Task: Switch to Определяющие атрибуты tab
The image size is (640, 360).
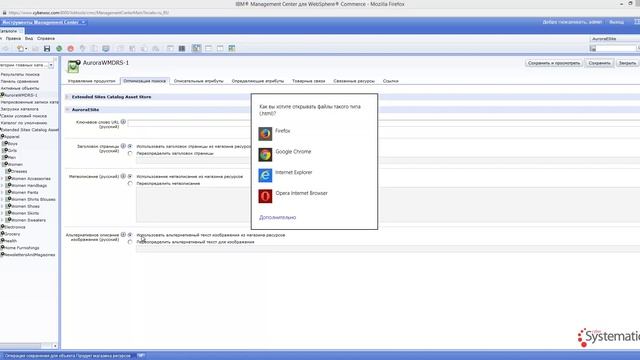Action: 258,81
